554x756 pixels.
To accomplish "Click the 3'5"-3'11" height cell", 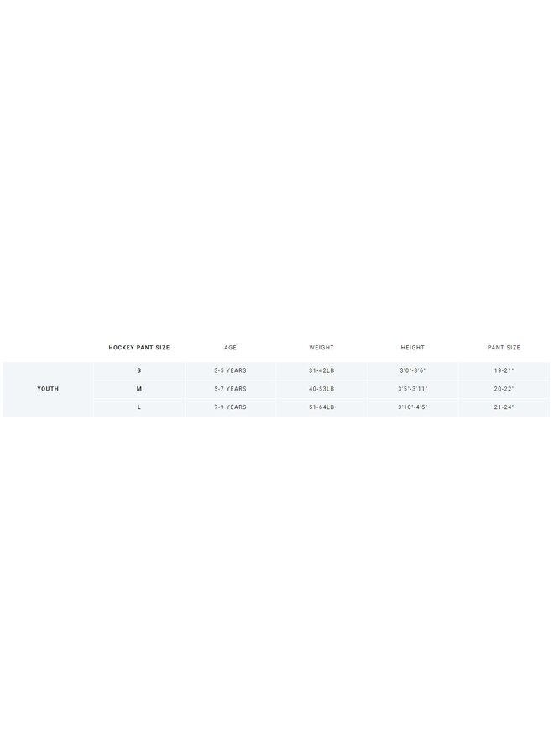I will point(412,389).
